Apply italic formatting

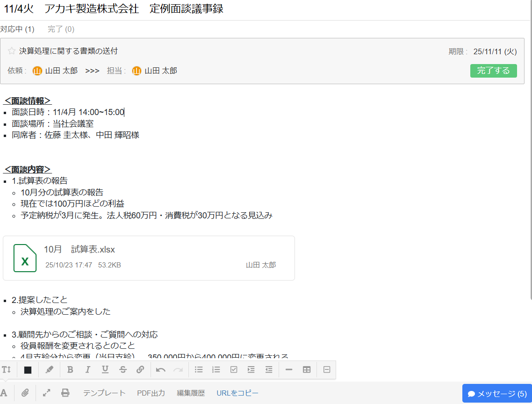[87, 369]
